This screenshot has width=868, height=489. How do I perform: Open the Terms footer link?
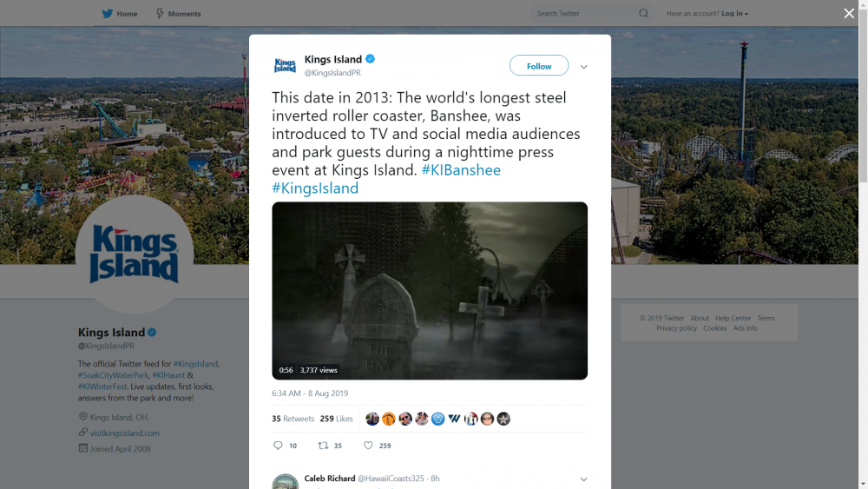(766, 318)
